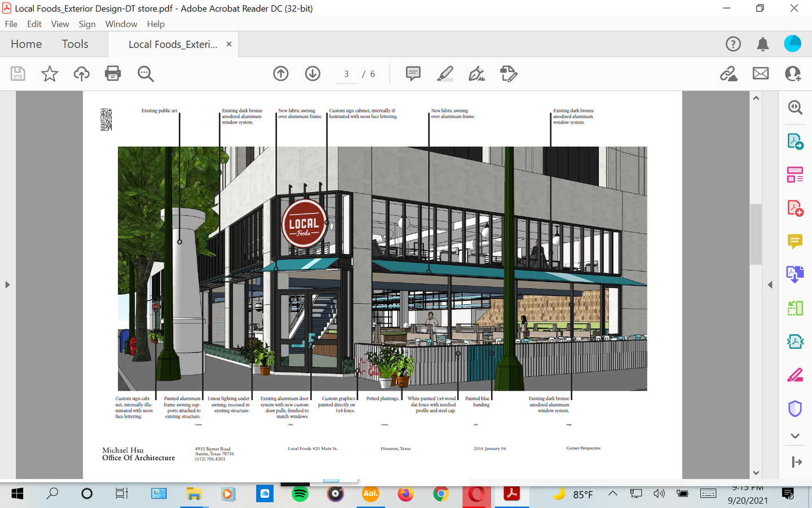812x508 pixels.
Task: Open the teal Edit PDF tool in the right pane
Action: (x=795, y=341)
